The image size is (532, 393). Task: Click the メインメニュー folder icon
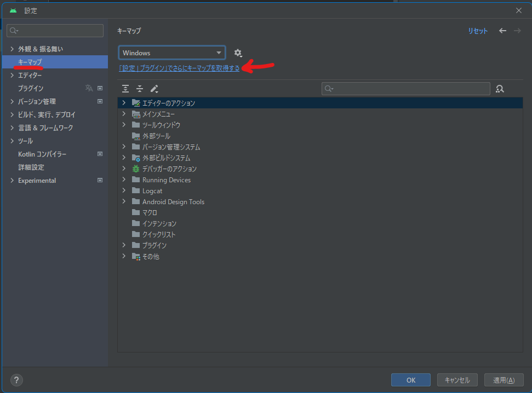tap(136, 114)
